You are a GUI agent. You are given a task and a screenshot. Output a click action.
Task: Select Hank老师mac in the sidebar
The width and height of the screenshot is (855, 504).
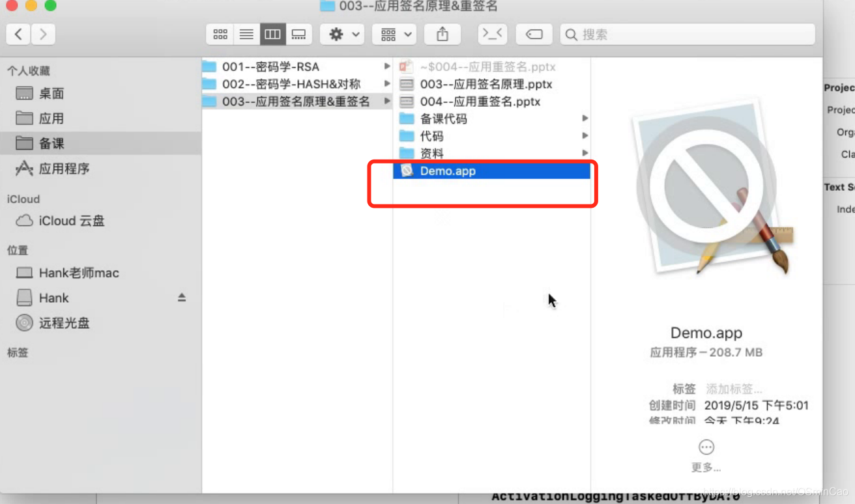click(100, 273)
